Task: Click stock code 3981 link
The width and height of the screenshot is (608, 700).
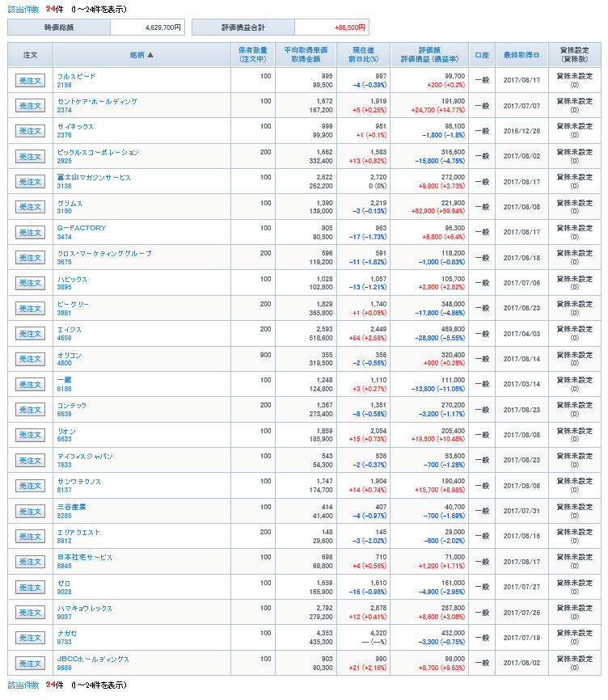Action: [65, 313]
